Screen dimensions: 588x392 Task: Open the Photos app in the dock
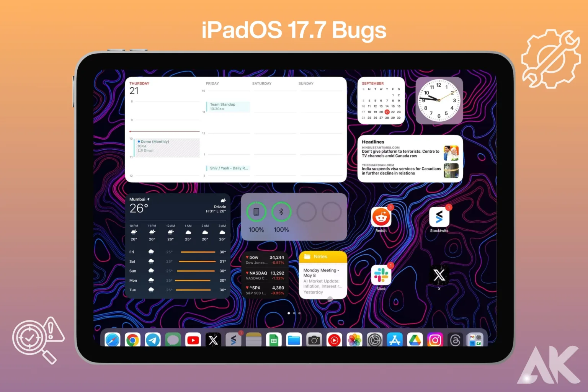[354, 340]
